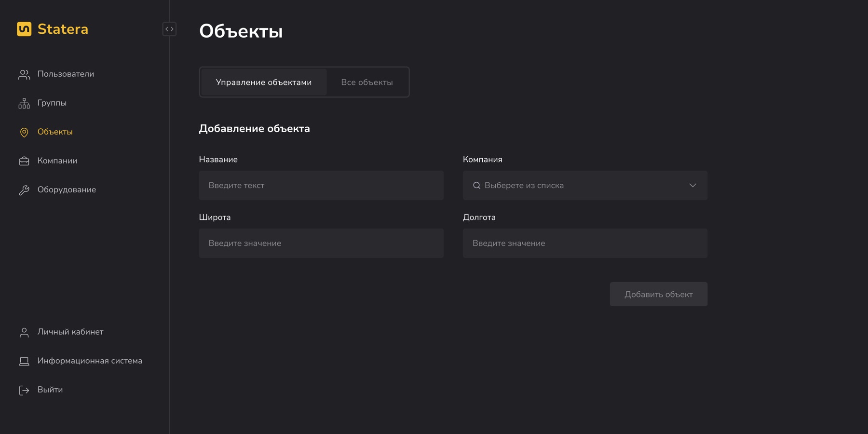Open the Группы menu item
Image resolution: width=868 pixels, height=434 pixels.
52,103
